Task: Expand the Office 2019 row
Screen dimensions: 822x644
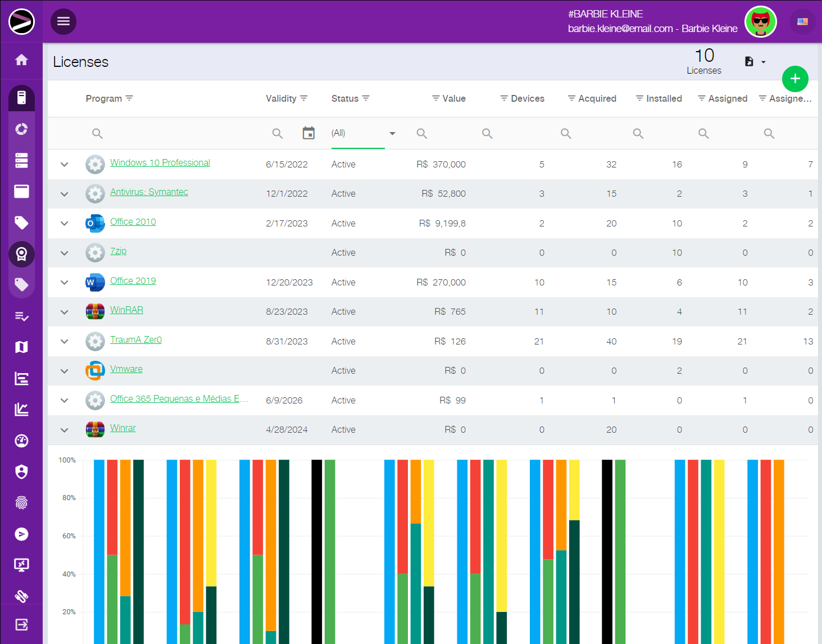Action: (x=65, y=283)
